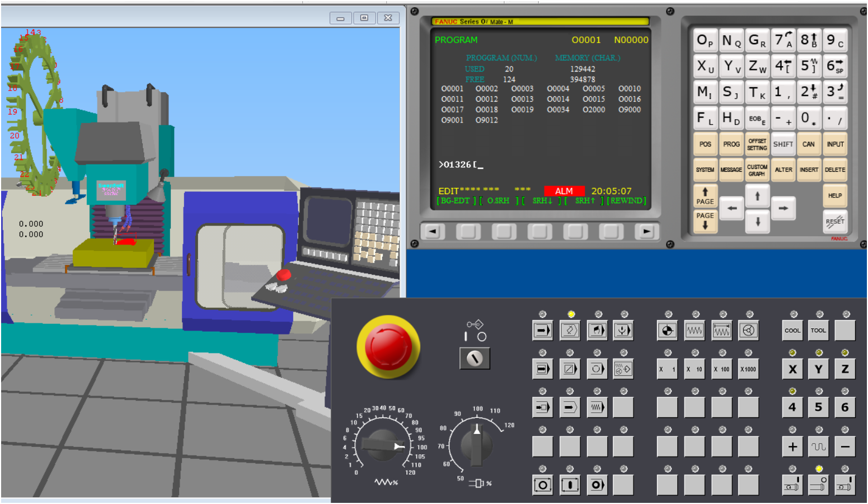Image resolution: width=868 pixels, height=504 pixels.
Task: Select REMOTE DNC mode button
Action: (623, 330)
